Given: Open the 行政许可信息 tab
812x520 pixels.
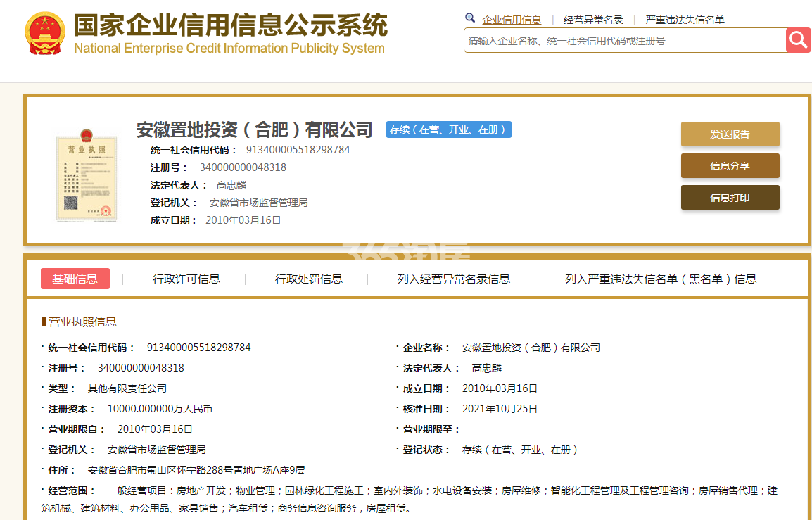Looking at the screenshot, I should pyautogui.click(x=186, y=279).
